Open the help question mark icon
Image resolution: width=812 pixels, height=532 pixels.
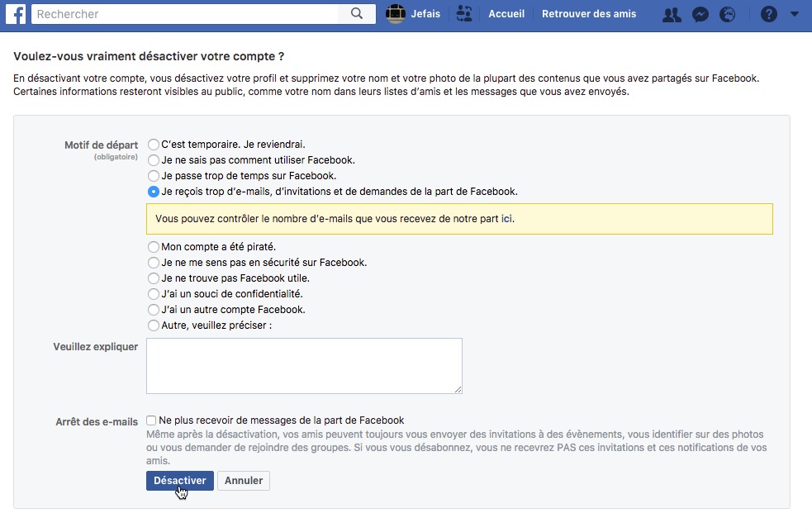[x=769, y=14]
